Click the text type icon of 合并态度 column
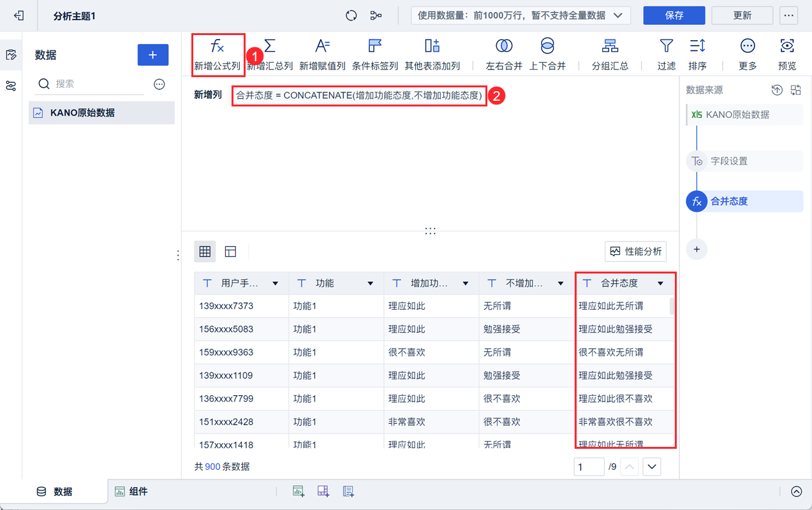This screenshot has width=812, height=510. pos(587,283)
